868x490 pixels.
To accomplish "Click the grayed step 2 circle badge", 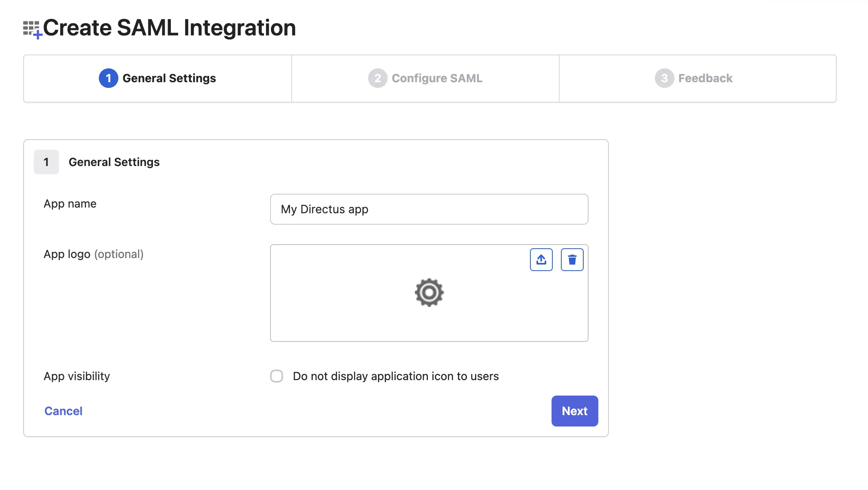I will [377, 79].
